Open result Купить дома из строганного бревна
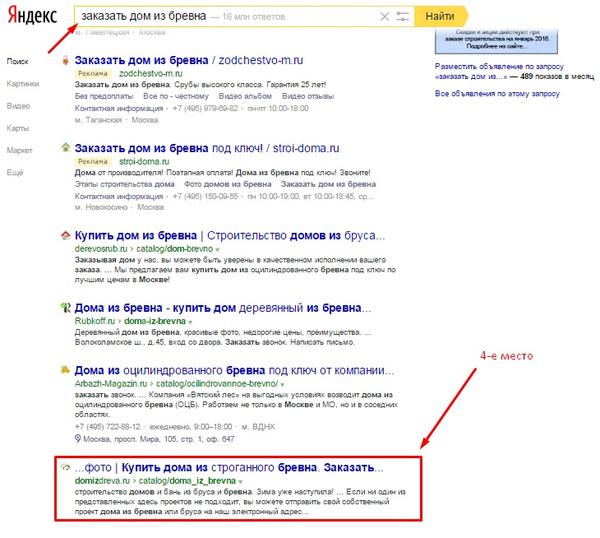Viewport: 600px width, 538px height. coord(229,467)
